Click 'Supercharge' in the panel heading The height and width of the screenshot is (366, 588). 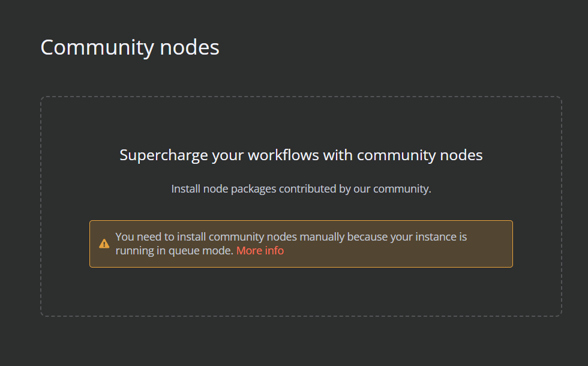(163, 155)
